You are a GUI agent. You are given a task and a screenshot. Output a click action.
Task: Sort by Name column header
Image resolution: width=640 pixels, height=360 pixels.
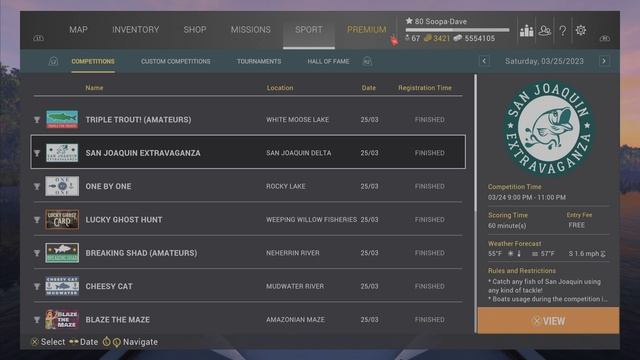[x=94, y=88]
